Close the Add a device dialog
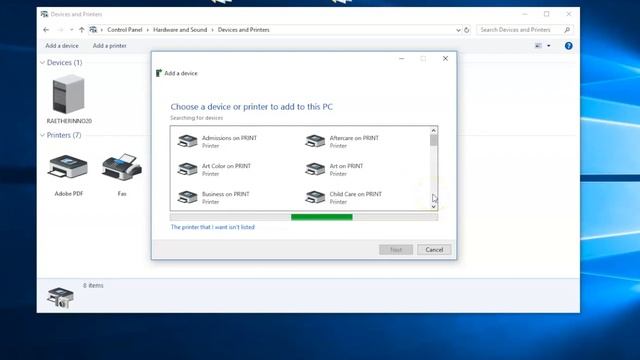 tap(445, 58)
